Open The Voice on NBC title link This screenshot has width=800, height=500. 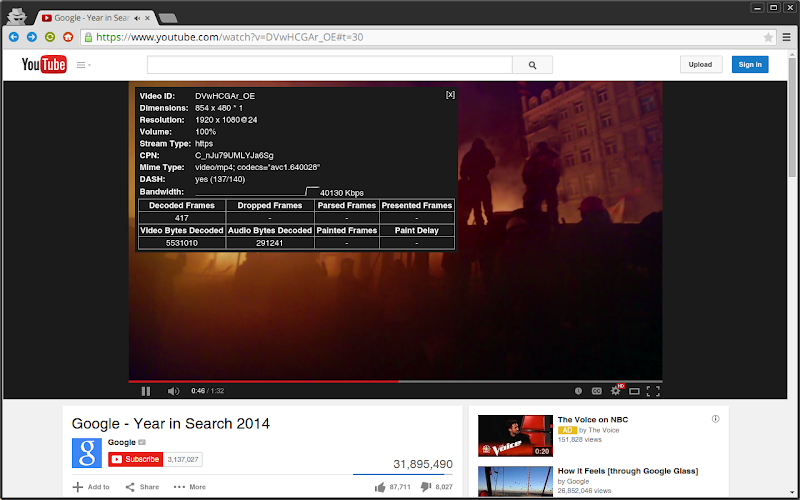[593, 419]
